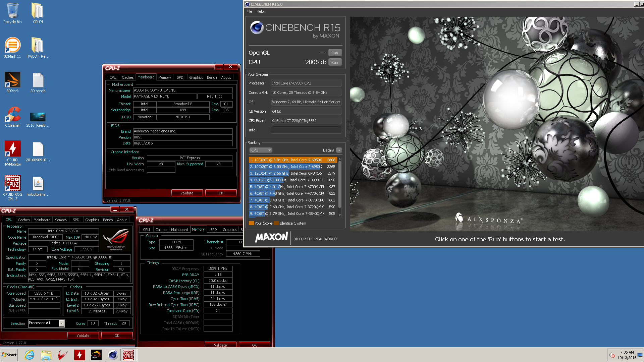
Task: Open Cinebench File menu
Action: tap(249, 11)
